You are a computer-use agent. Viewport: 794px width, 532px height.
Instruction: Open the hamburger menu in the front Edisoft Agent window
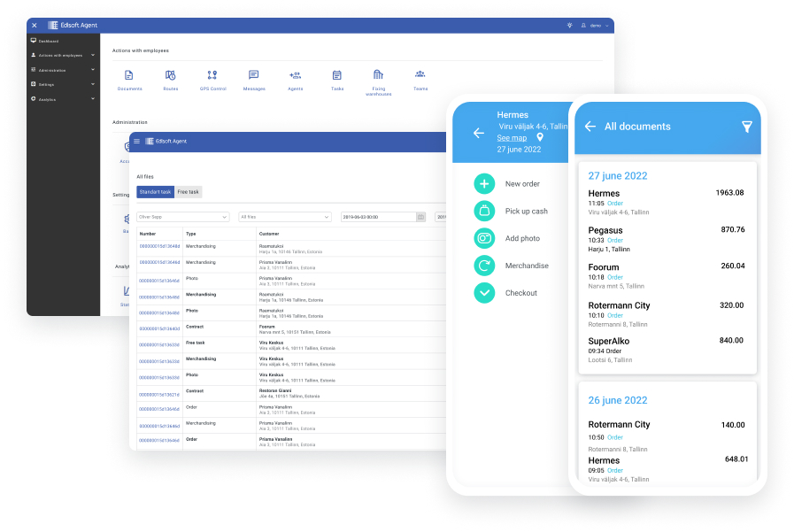pyautogui.click(x=136, y=142)
